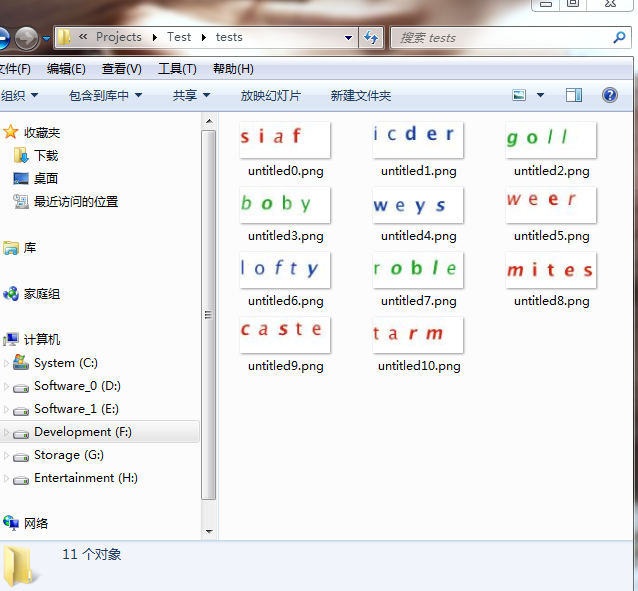The width and height of the screenshot is (638, 591).
Task: Select untitled7.png thumbnail showing roble
Action: point(418,270)
